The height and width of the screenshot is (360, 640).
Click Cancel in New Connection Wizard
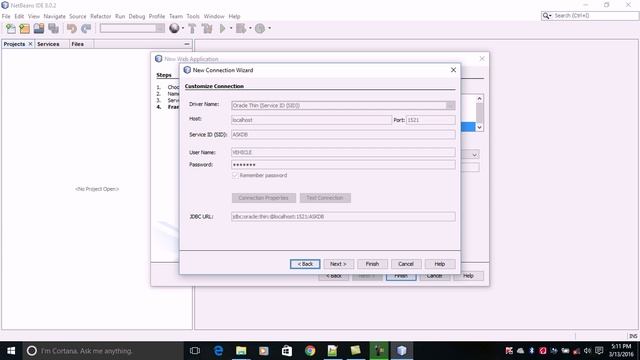pyautogui.click(x=406, y=264)
